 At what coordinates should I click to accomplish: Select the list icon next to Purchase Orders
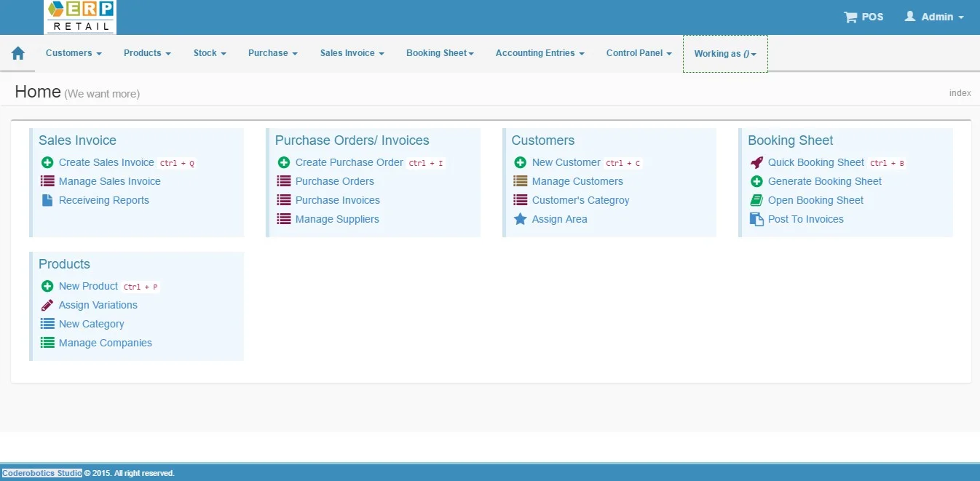coord(284,181)
